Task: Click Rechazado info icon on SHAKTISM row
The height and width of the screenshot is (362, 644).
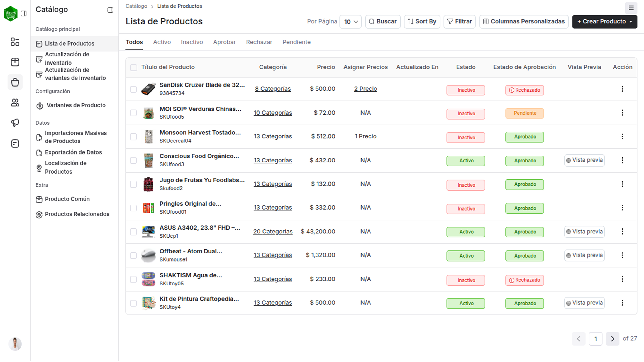Action: point(511,280)
